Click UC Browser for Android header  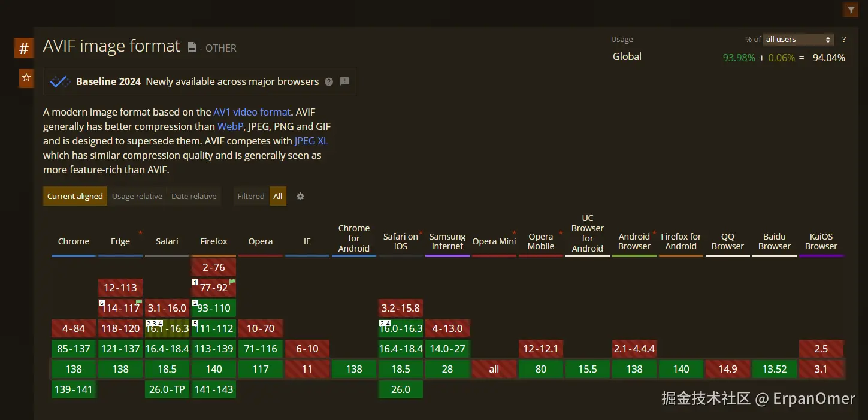point(588,234)
